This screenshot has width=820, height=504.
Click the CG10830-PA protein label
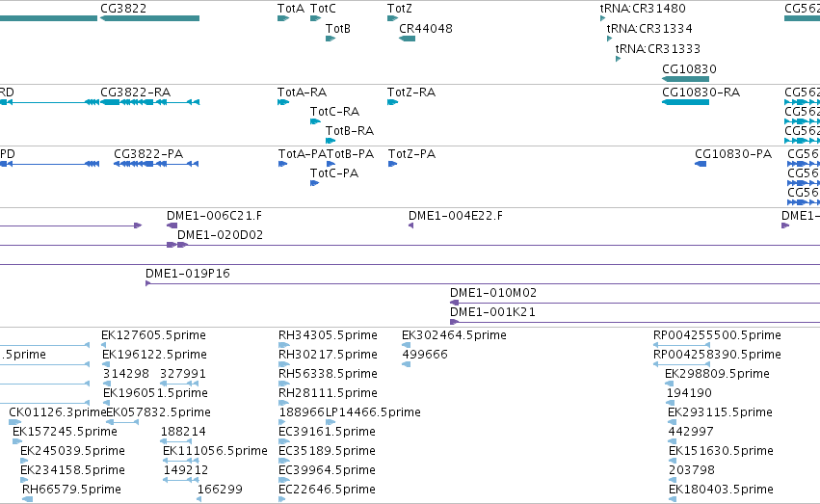coord(733,154)
